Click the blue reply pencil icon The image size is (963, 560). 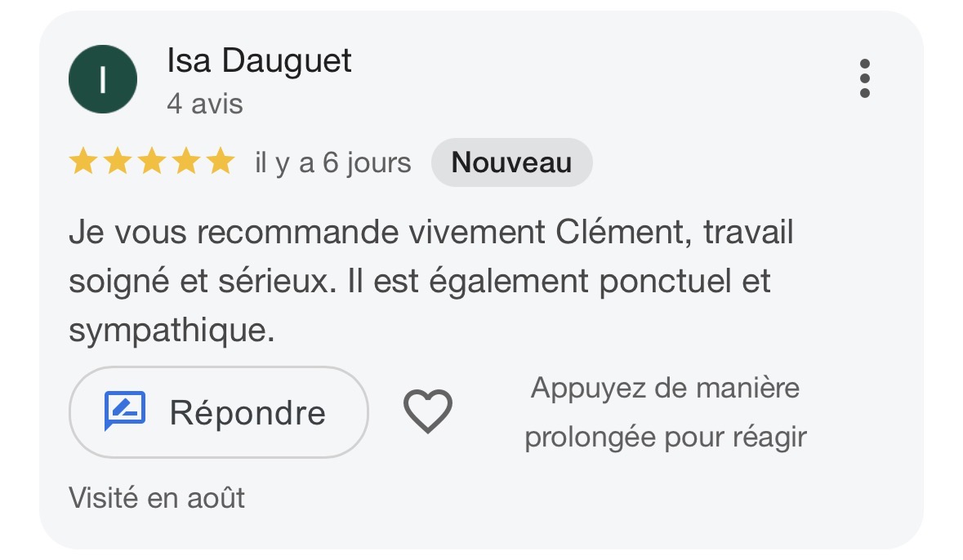click(x=125, y=410)
